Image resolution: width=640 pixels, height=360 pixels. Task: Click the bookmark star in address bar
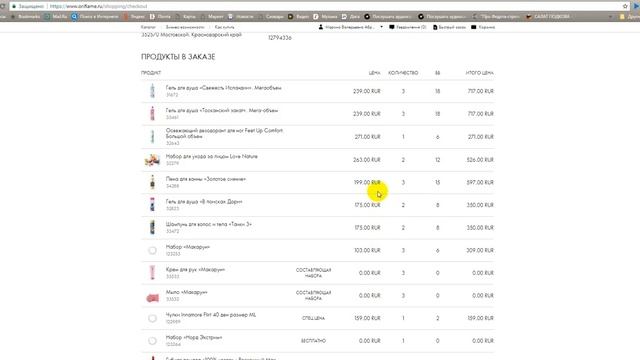click(x=625, y=6)
